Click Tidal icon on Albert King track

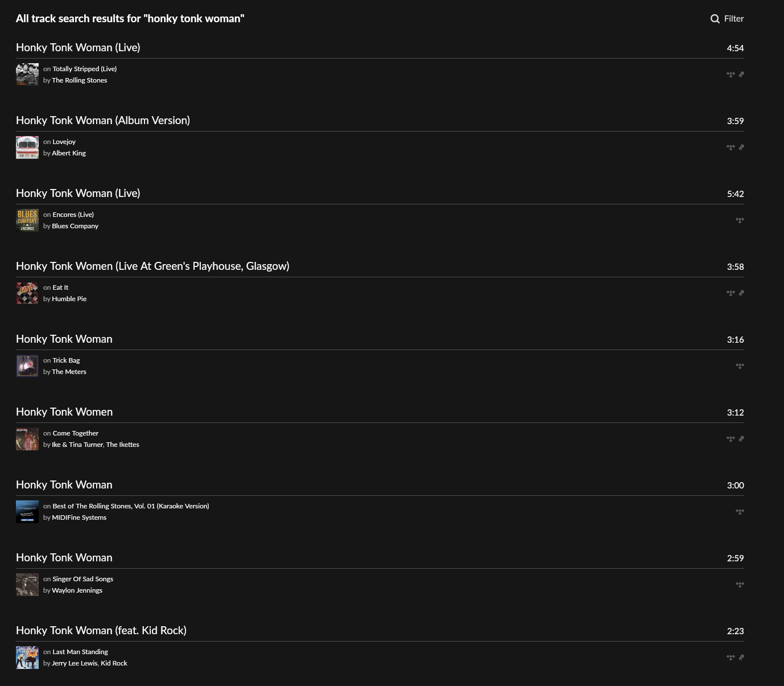point(731,147)
